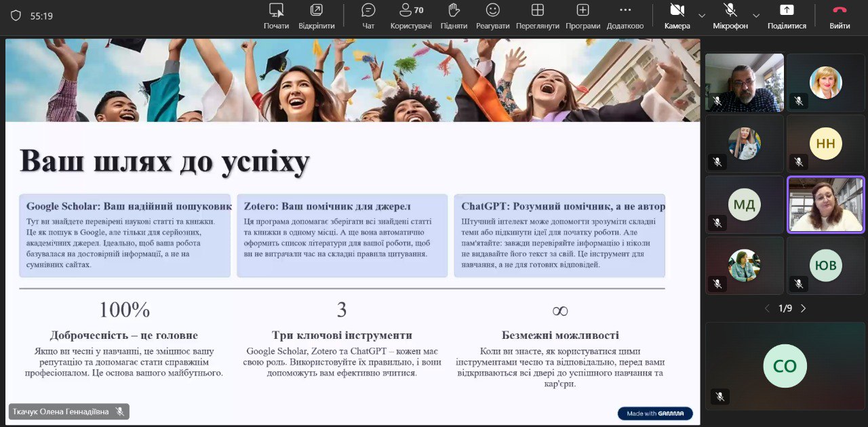Open Переглянути view options
Screen dimensions: 868x427
click(537, 16)
